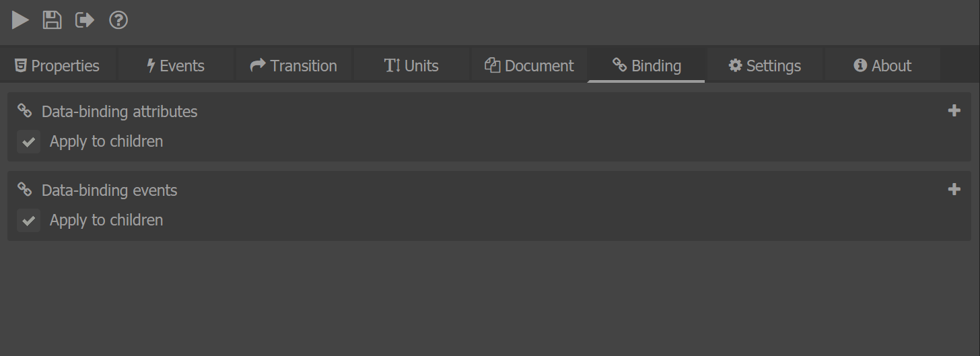The height and width of the screenshot is (356, 980).
Task: Select the Units tab
Action: coord(411,65)
